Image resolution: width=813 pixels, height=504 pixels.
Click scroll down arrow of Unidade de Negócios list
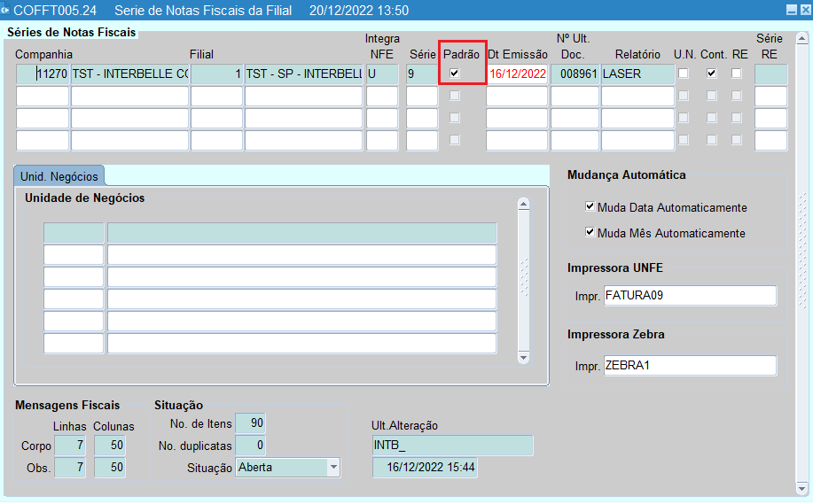point(524,358)
